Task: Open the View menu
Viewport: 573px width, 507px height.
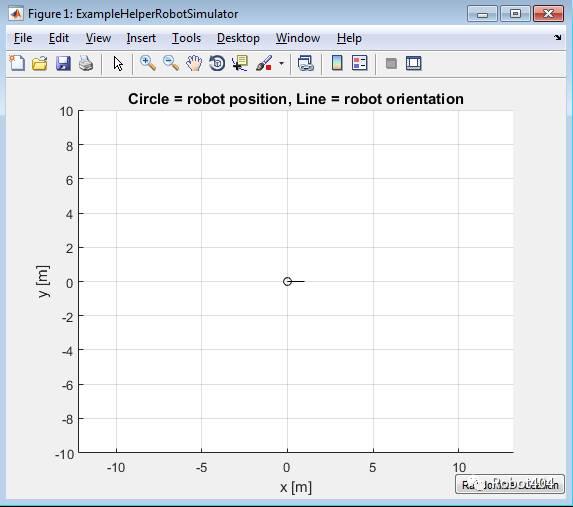Action: pyautogui.click(x=98, y=38)
